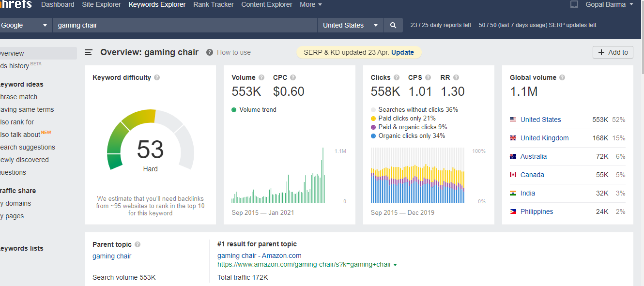Click the Update link for SERP & KD

(402, 52)
